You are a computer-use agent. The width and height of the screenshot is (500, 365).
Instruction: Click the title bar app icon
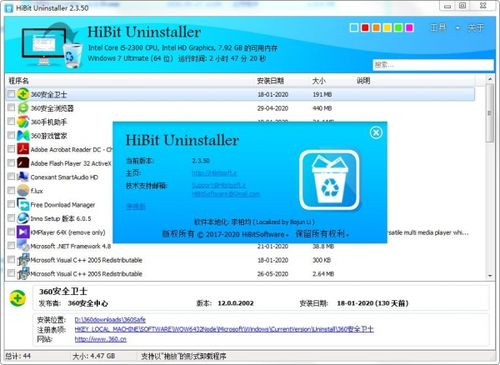[9, 8]
